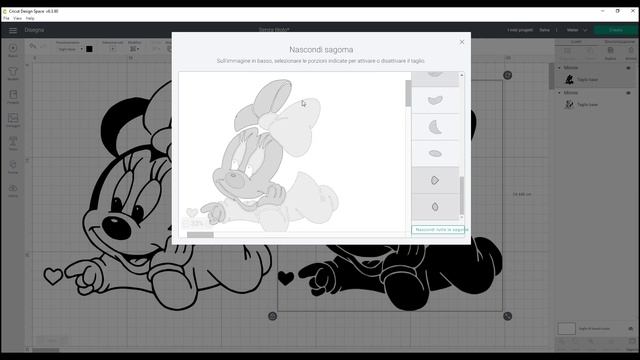This screenshot has width=640, height=360.
Task: Open the File menu
Action: click(6, 18)
